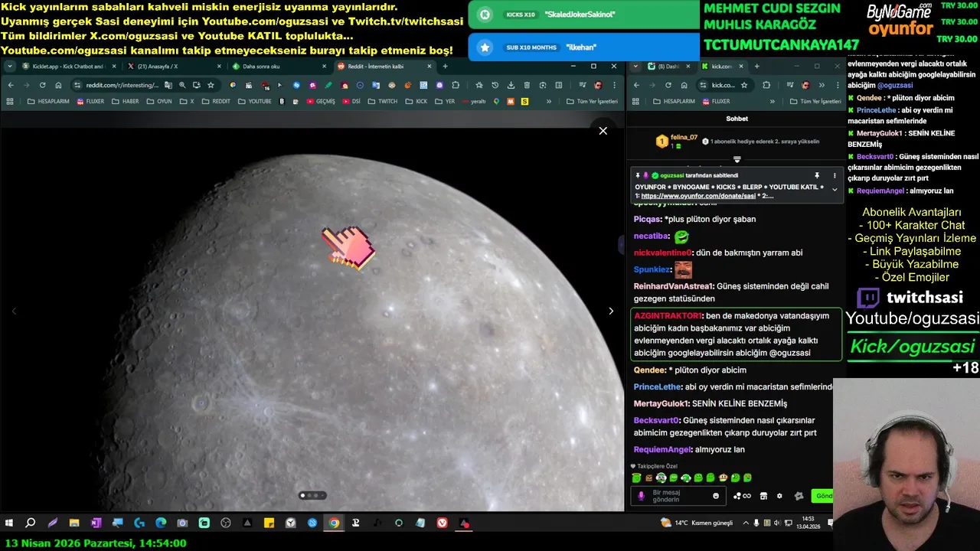
Task: Switch to the Reddit - İnternetin kalbi tab
Action: (x=383, y=67)
